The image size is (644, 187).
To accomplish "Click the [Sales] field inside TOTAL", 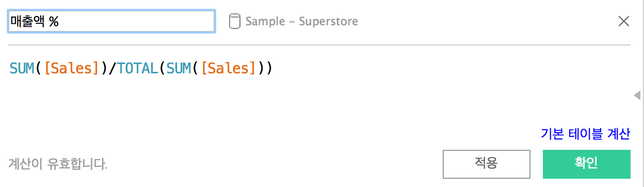I will [229, 68].
